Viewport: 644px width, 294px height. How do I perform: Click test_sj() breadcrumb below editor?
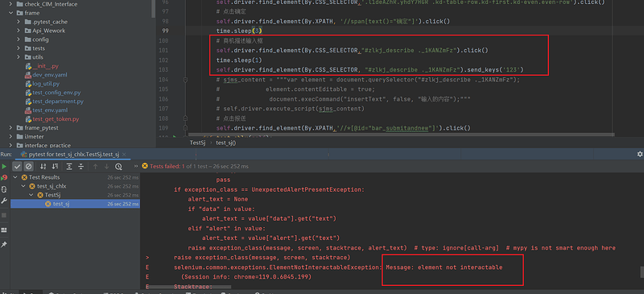226,143
